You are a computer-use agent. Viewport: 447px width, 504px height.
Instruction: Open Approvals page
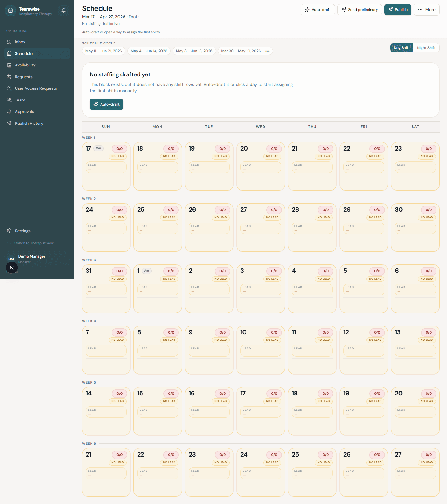click(37, 112)
